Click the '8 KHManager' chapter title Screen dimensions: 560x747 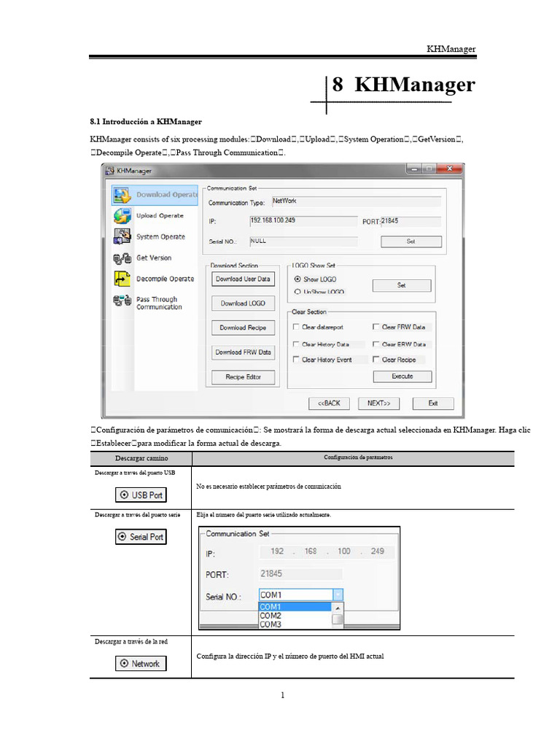[x=403, y=85]
